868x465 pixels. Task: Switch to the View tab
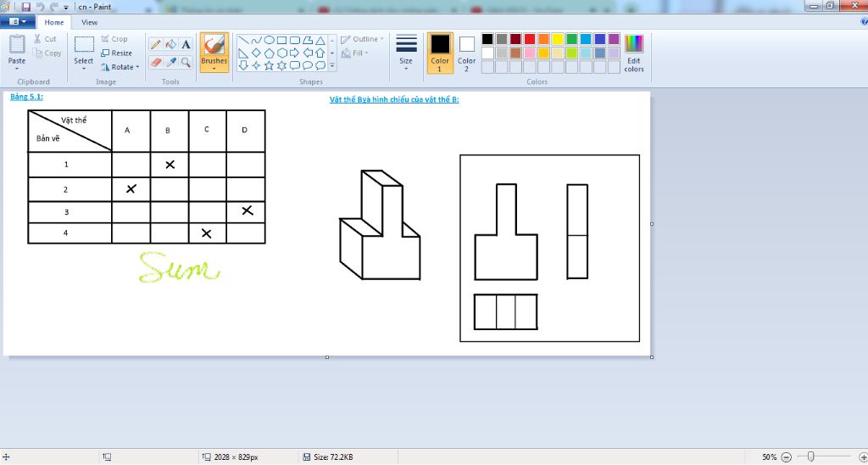point(89,22)
